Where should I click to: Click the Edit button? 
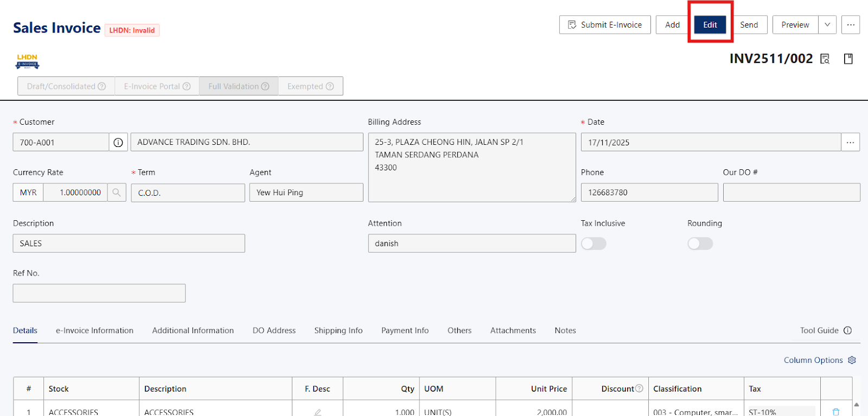click(710, 25)
